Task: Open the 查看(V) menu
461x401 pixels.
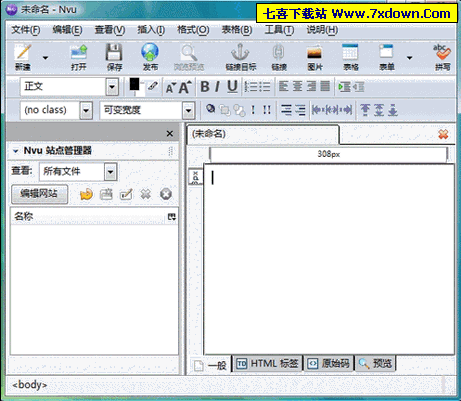Action: coord(110,30)
